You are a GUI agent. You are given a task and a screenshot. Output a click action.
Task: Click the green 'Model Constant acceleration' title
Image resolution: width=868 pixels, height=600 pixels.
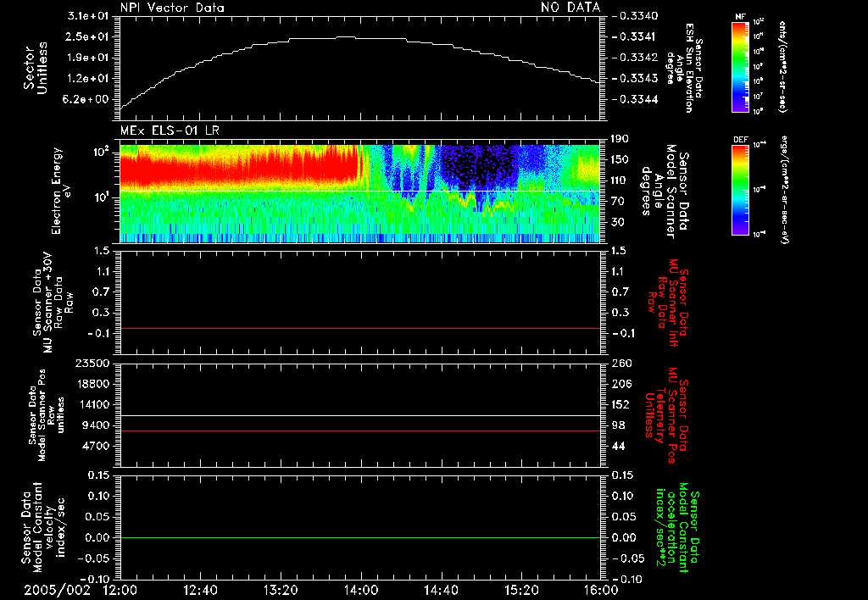[x=677, y=529]
